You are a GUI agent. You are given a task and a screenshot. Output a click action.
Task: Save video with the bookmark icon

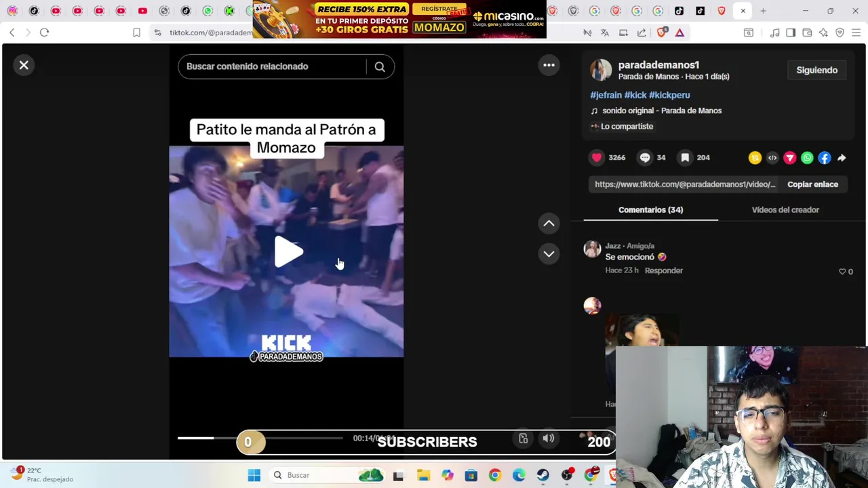pyautogui.click(x=685, y=157)
